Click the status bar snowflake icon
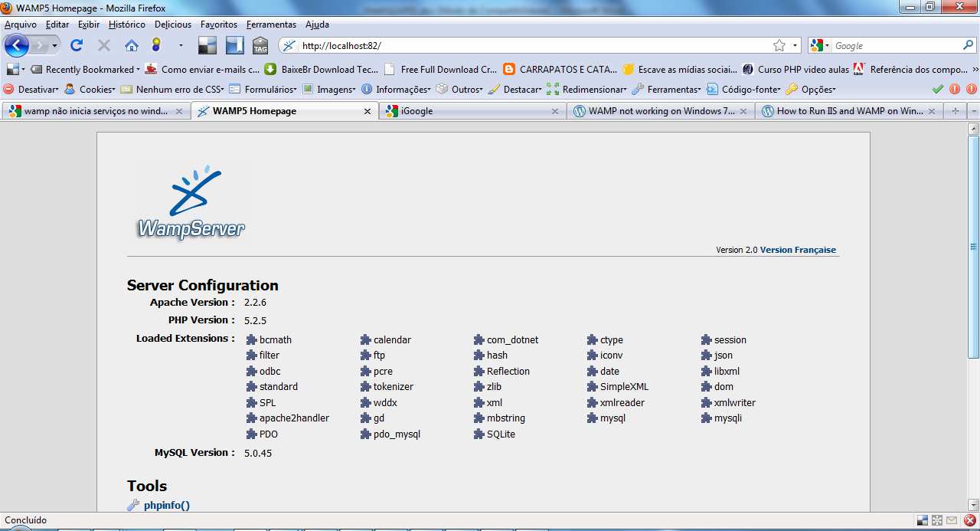Viewport: 980px width, 531px height. tap(937, 520)
